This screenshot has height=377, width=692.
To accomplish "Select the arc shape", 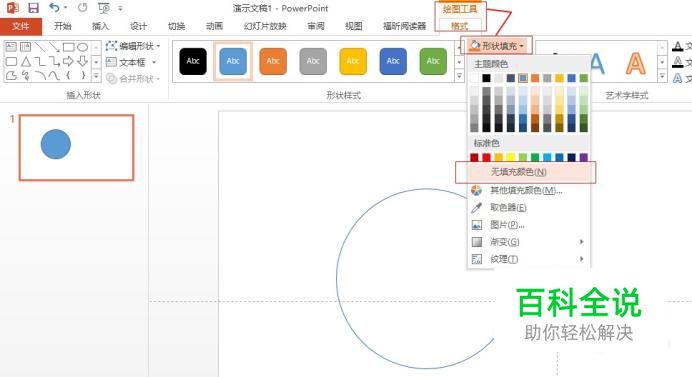I will coord(40,75).
